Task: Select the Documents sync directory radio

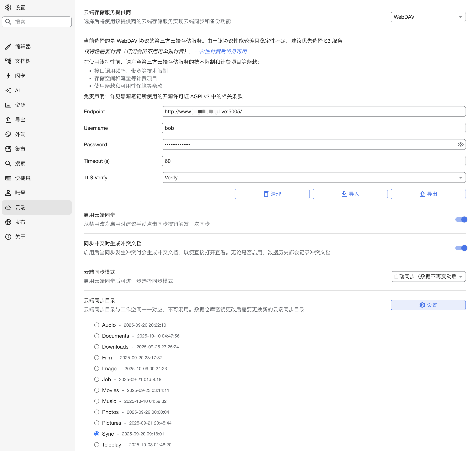Action: 97,336
